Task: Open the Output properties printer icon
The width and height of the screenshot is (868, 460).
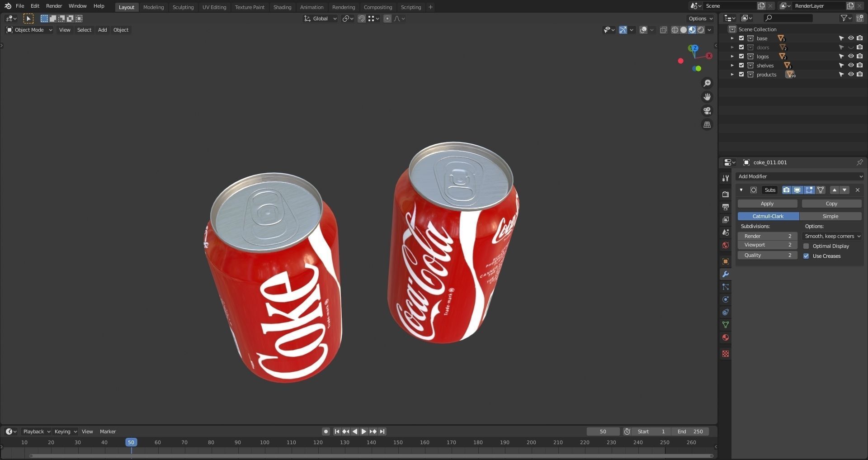Action: [x=726, y=207]
